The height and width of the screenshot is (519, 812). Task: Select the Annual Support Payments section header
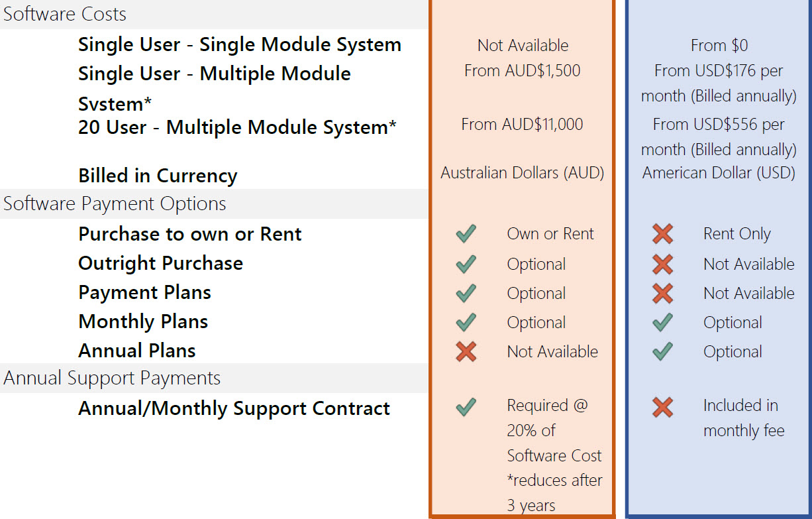tap(214, 378)
